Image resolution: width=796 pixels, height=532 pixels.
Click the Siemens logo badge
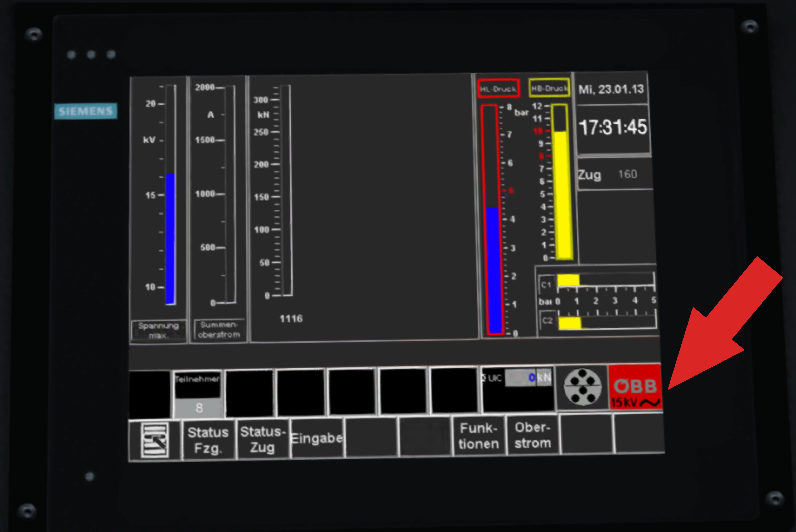click(86, 111)
